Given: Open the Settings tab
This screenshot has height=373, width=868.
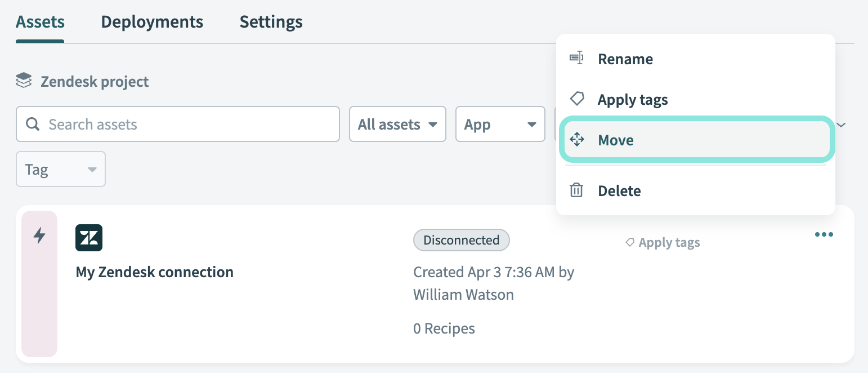Looking at the screenshot, I should [271, 22].
